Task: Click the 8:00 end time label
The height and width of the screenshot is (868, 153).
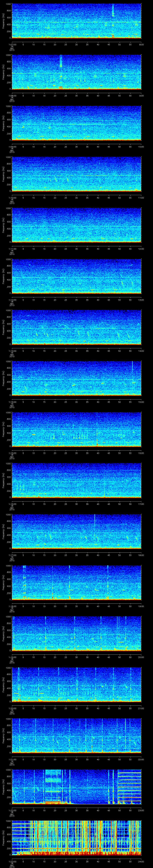Action: pyautogui.click(x=141, y=44)
